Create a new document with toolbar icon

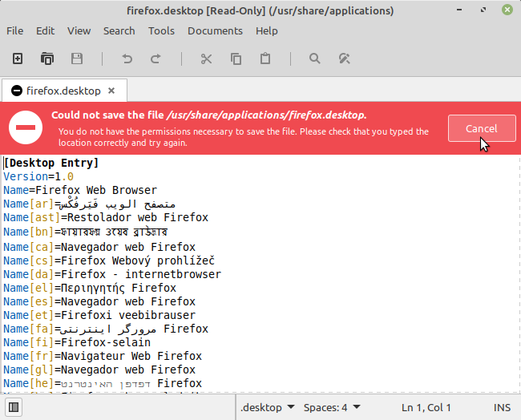(18, 59)
